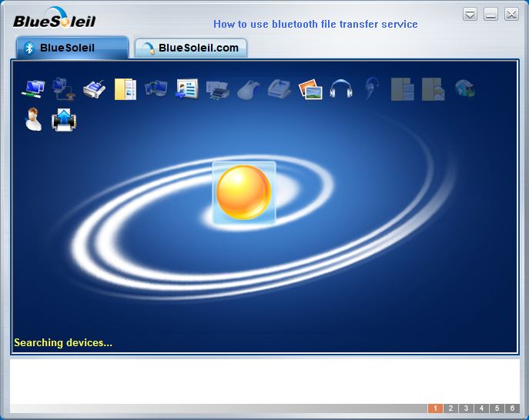
Task: Go to tip page 2
Action: (450, 408)
